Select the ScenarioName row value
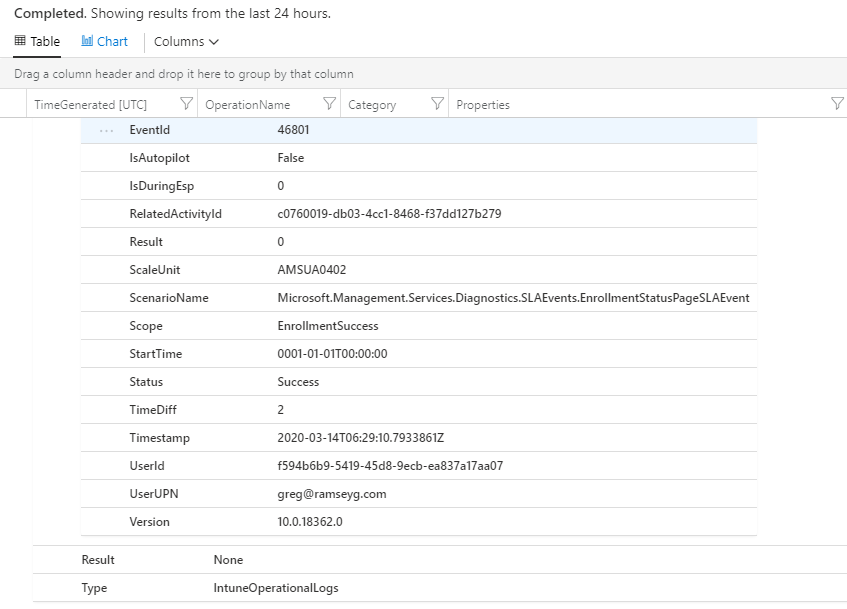This screenshot has height=609, width=847. [513, 298]
